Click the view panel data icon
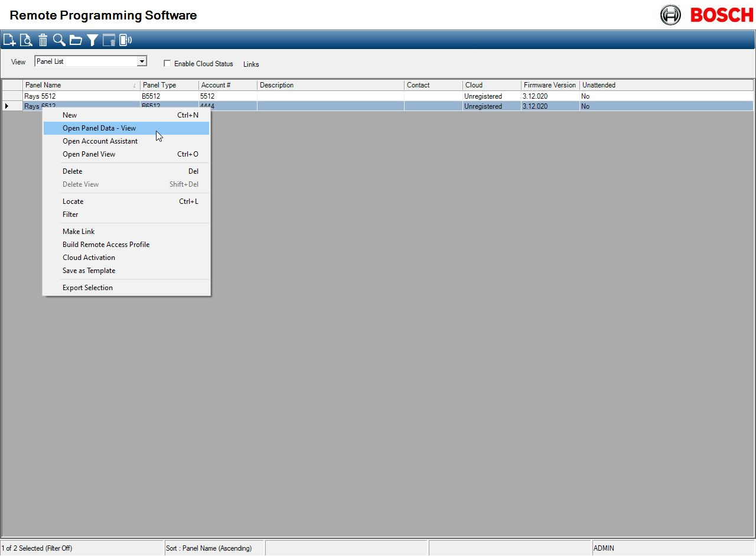Screen dimensions: 756x556 [26, 40]
